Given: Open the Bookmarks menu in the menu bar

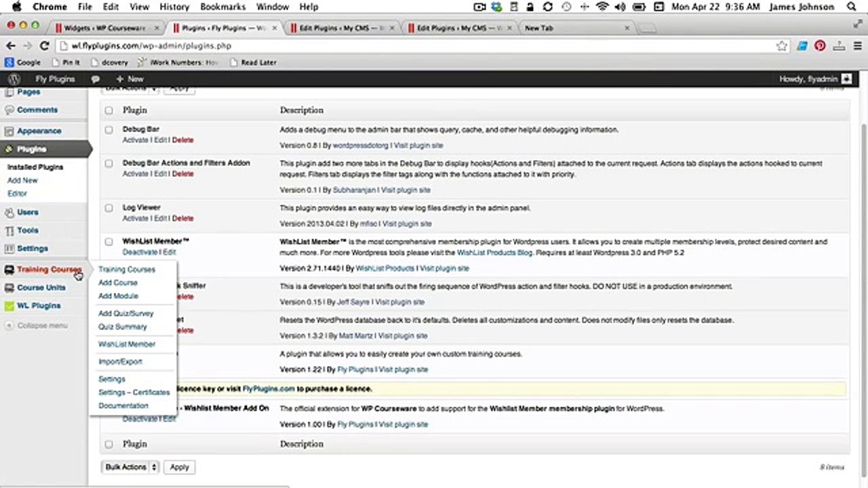Looking at the screenshot, I should pyautogui.click(x=223, y=7).
